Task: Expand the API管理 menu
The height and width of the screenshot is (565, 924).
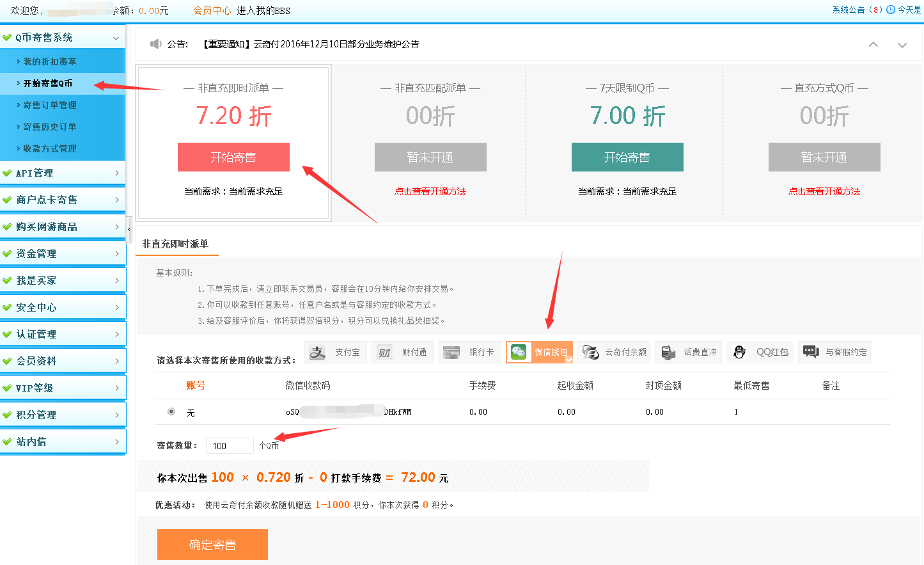Action: 117,173
